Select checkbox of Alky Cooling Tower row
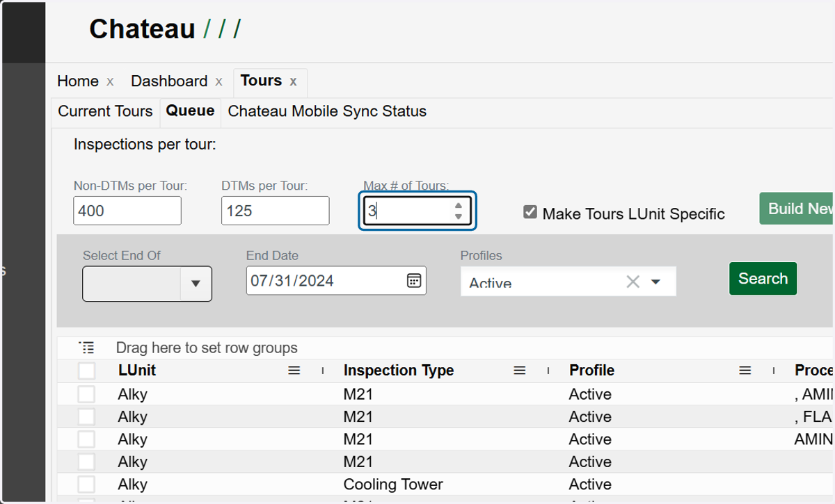The width and height of the screenshot is (835, 504). (86, 485)
